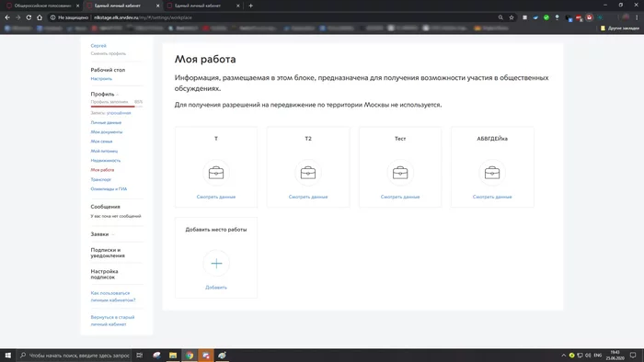Click the network icon in system tray
Viewport: 644px width, 362px height.
click(x=580, y=356)
